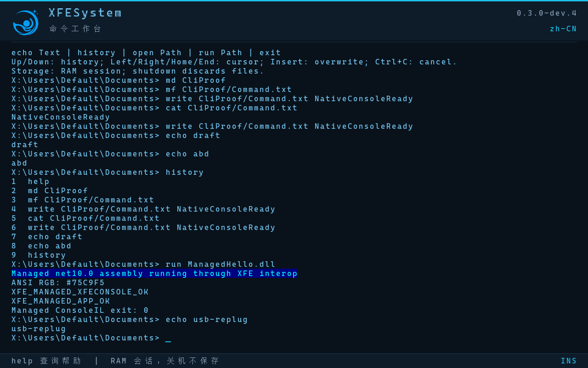Click the XFE_MANAGED_APP_OK output line

point(61,301)
